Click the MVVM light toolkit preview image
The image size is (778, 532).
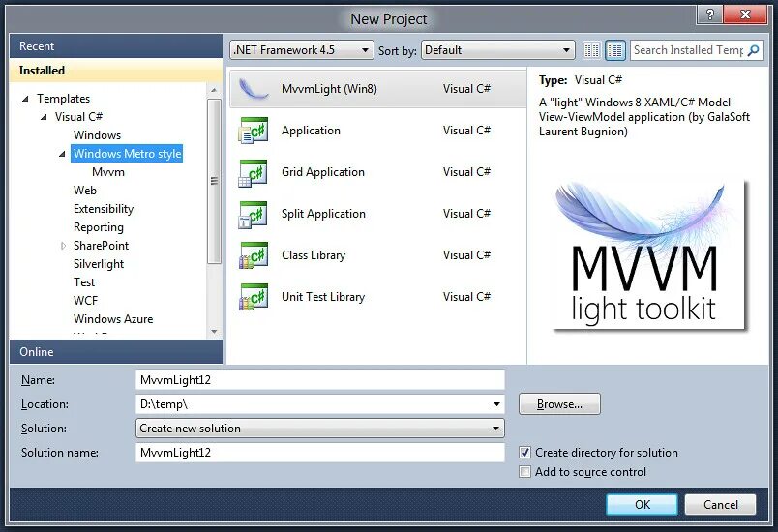[x=648, y=254]
